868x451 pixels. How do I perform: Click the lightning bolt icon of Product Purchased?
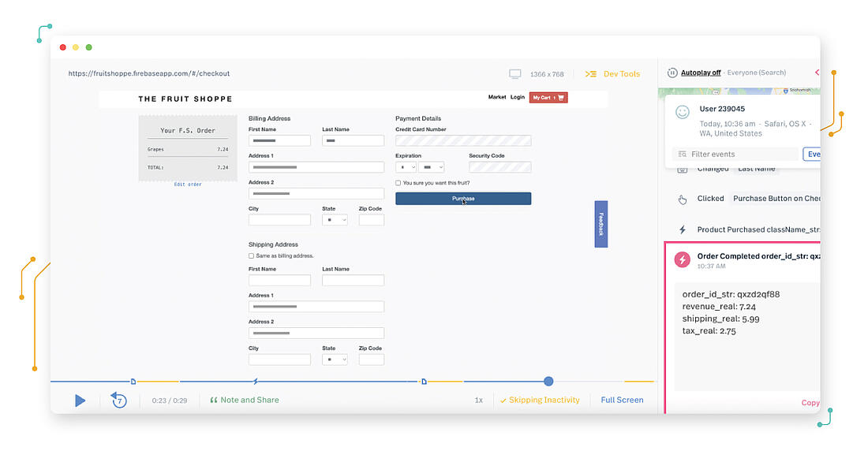682,229
